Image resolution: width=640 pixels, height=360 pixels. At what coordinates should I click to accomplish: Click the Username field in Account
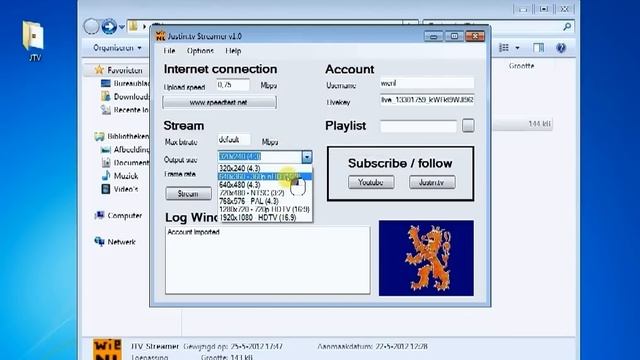pyautogui.click(x=427, y=83)
